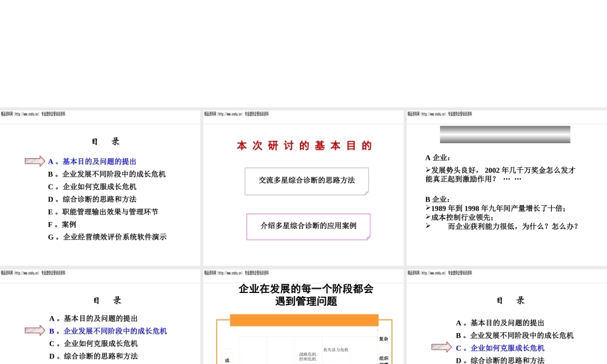Screen dimensions: 607x364
Task: Click the line G。企业经营绩效评价系统软件演示
Action: pos(107,237)
